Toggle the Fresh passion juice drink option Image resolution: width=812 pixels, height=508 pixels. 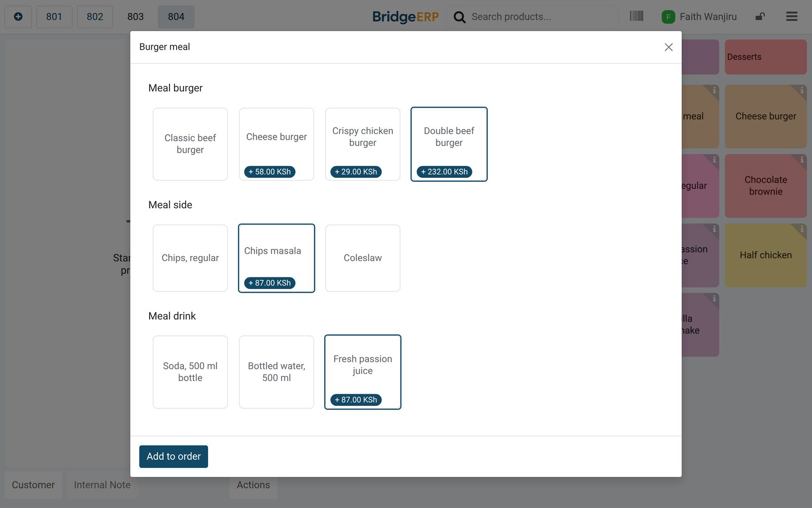click(363, 372)
